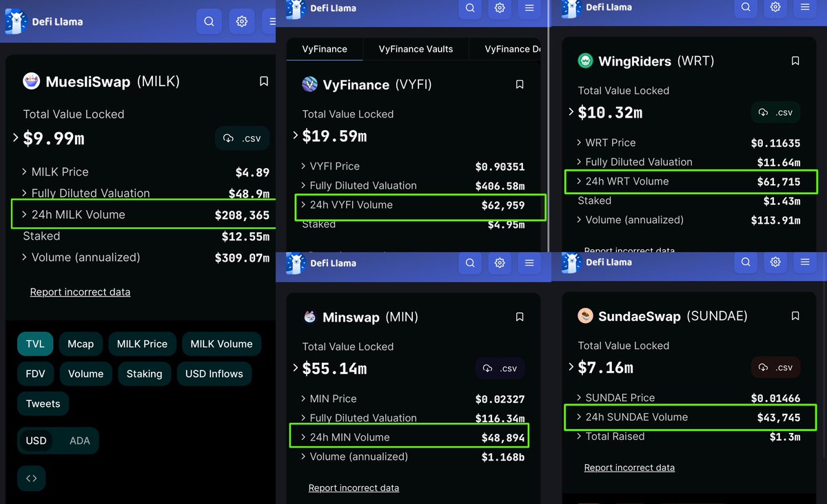Click Report incorrect data under MuesliSwap
This screenshot has width=827, height=504.
(80, 292)
